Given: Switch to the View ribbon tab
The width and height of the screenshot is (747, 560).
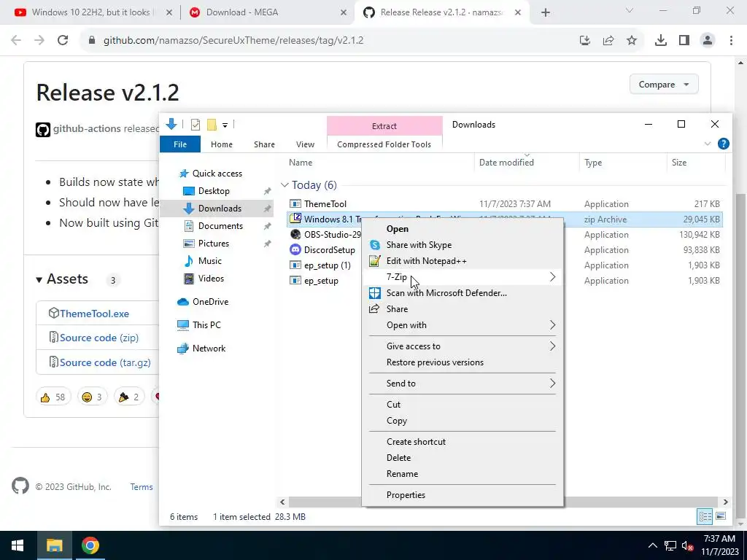Looking at the screenshot, I should coord(305,144).
